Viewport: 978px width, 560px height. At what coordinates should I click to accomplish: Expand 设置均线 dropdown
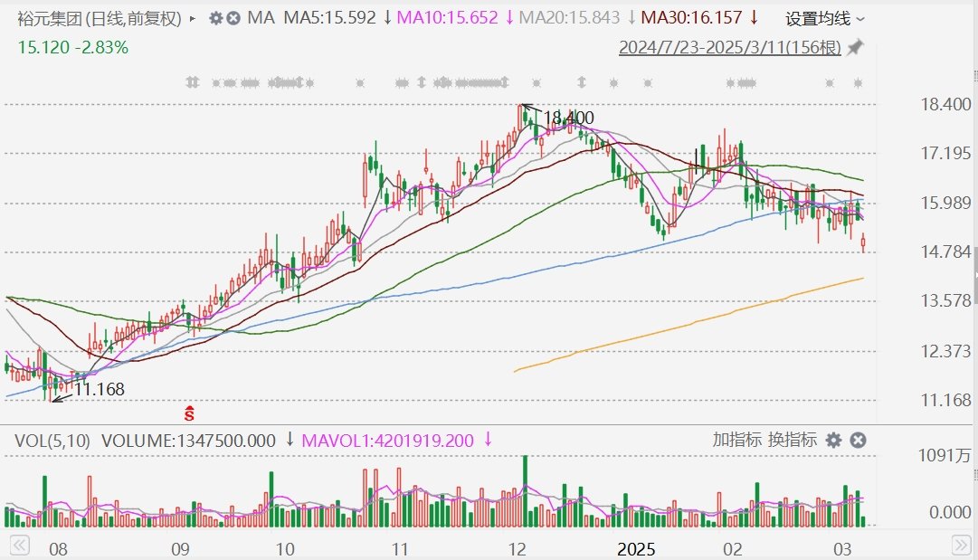point(824,18)
